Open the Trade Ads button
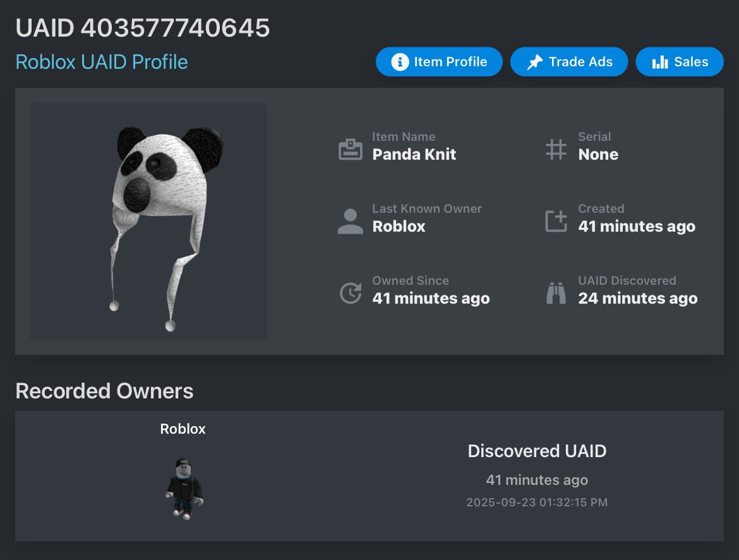 tap(569, 62)
